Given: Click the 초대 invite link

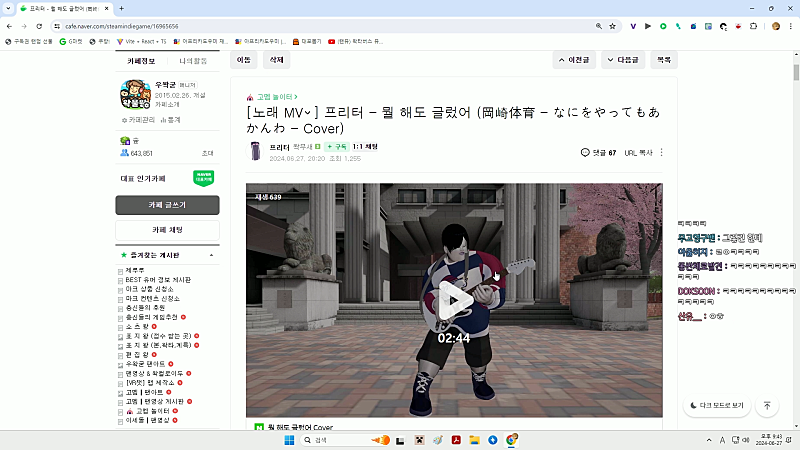Looking at the screenshot, I should point(208,153).
